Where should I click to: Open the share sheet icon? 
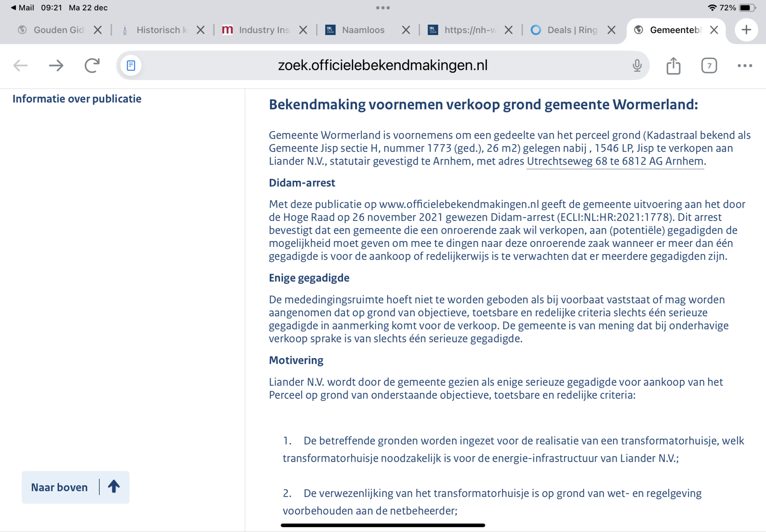(x=673, y=65)
